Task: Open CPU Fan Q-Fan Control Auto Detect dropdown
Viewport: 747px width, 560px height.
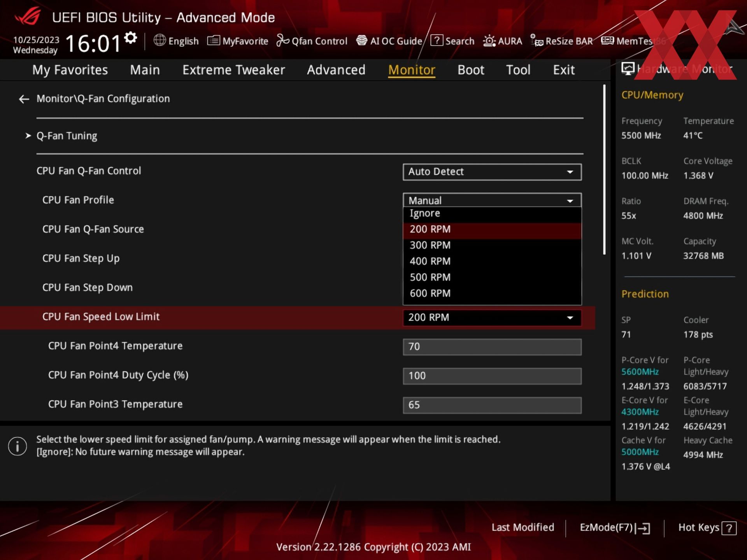Action: pyautogui.click(x=492, y=171)
